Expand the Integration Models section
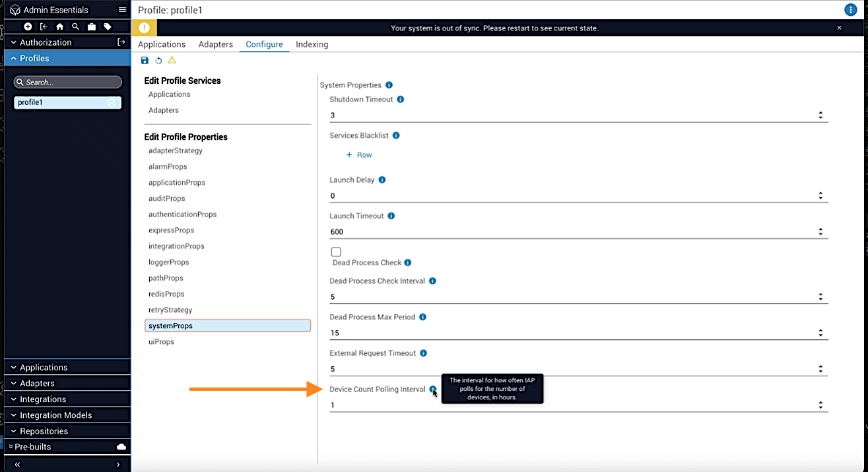868x472 pixels. point(55,415)
